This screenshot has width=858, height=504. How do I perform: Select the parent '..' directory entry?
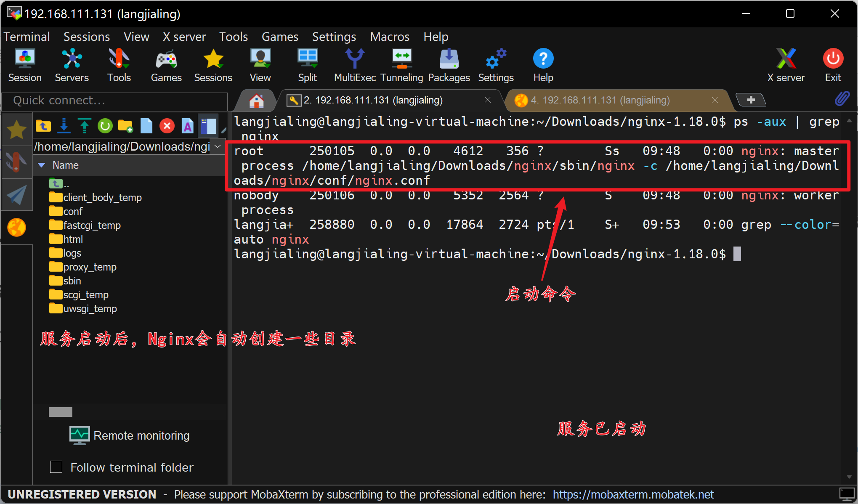click(59, 183)
